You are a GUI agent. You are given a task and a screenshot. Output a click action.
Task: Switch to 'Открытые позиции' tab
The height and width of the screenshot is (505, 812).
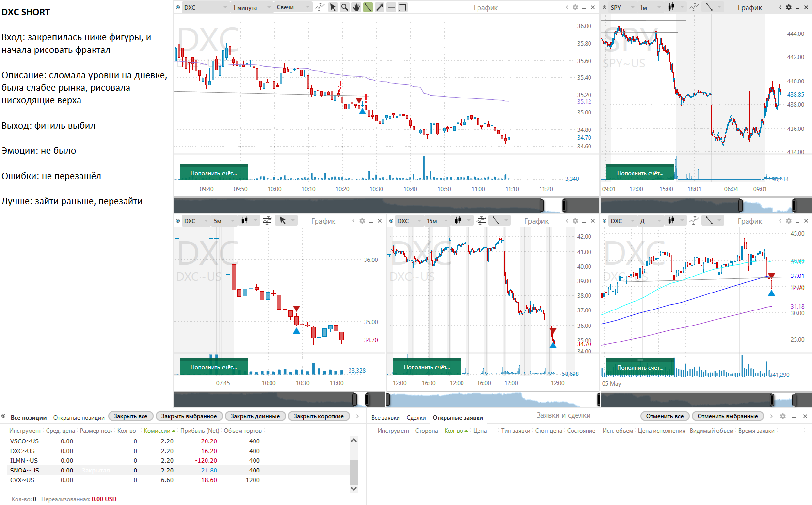pyautogui.click(x=79, y=418)
